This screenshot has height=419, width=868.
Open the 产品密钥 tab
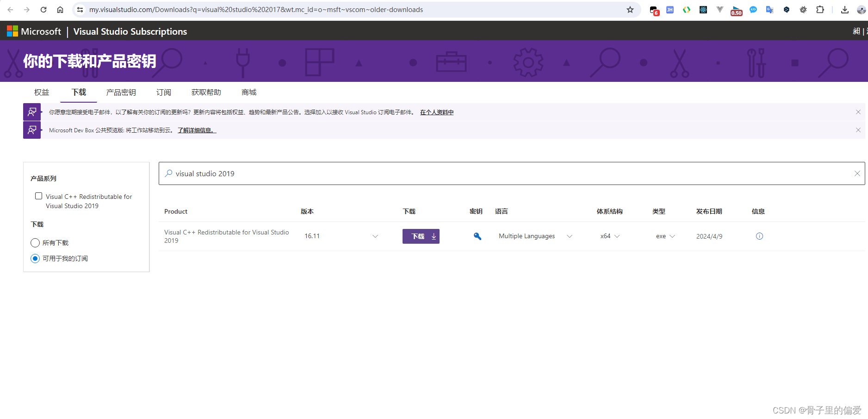point(121,92)
